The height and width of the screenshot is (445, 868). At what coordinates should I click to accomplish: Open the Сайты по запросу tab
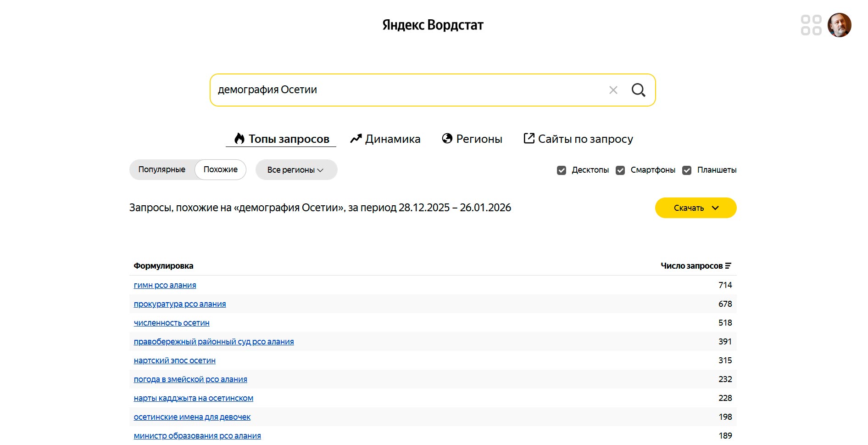(579, 139)
